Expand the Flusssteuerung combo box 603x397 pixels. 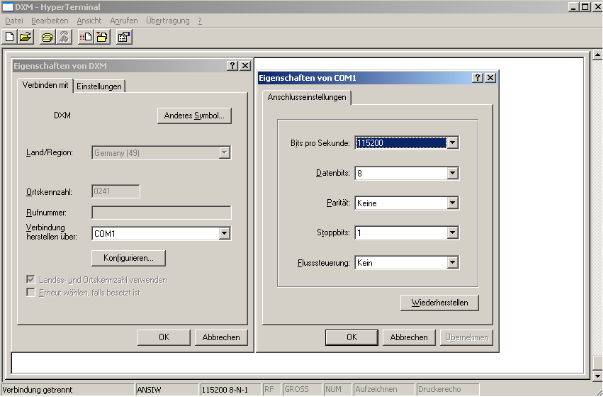click(452, 263)
